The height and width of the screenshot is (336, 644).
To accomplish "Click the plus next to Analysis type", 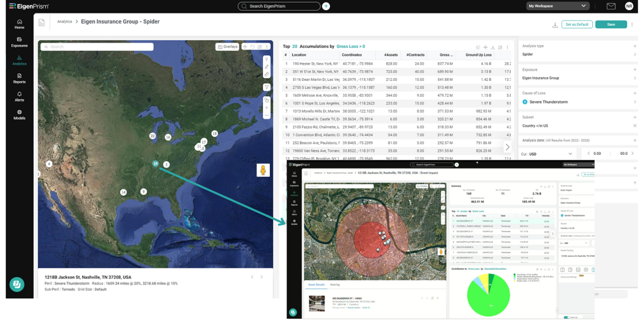I will 635,46.
